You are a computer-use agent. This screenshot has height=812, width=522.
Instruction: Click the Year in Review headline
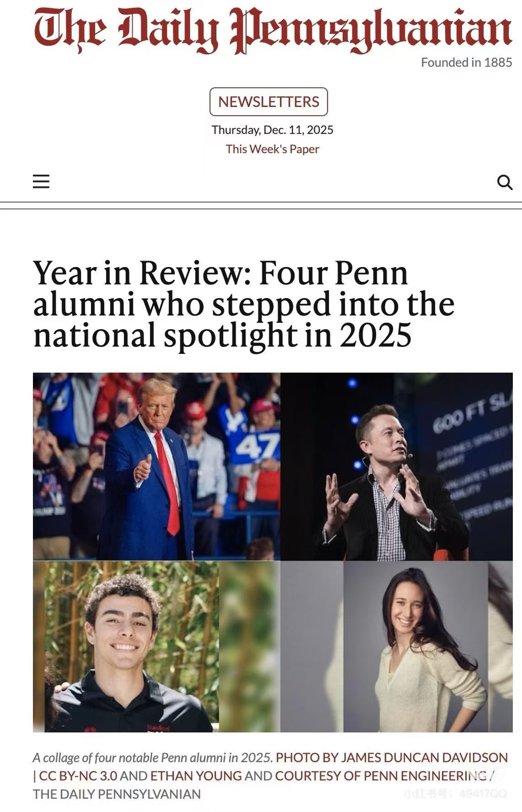point(244,304)
